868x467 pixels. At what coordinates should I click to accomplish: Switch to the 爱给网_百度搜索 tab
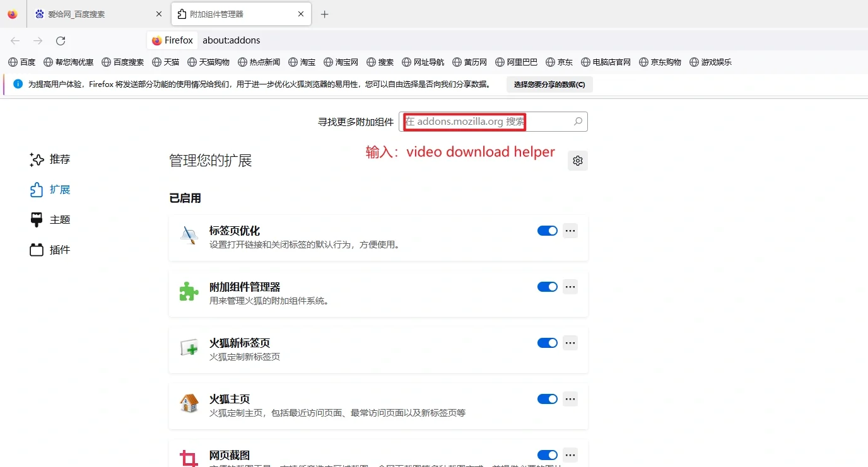(98, 14)
